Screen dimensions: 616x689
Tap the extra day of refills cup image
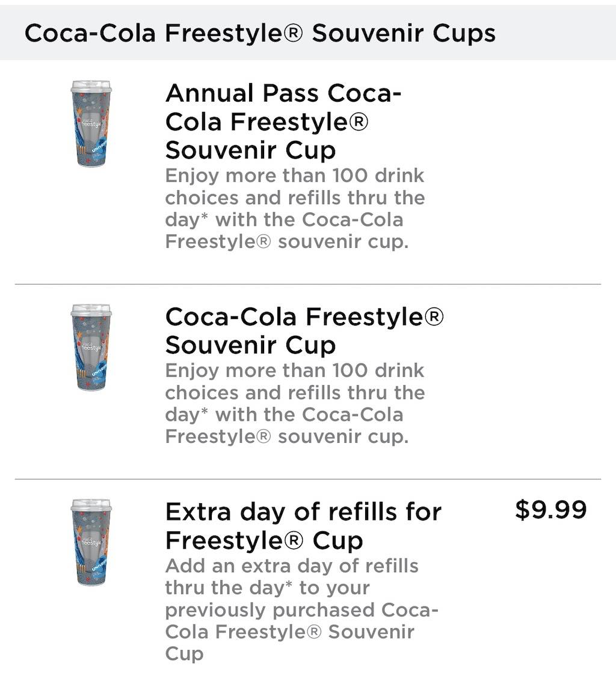(x=91, y=542)
